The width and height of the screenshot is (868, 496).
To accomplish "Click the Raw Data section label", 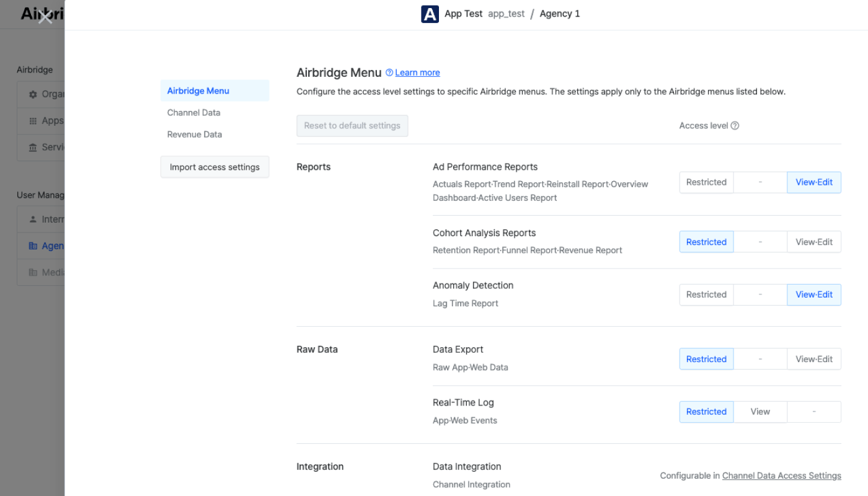I will click(317, 349).
